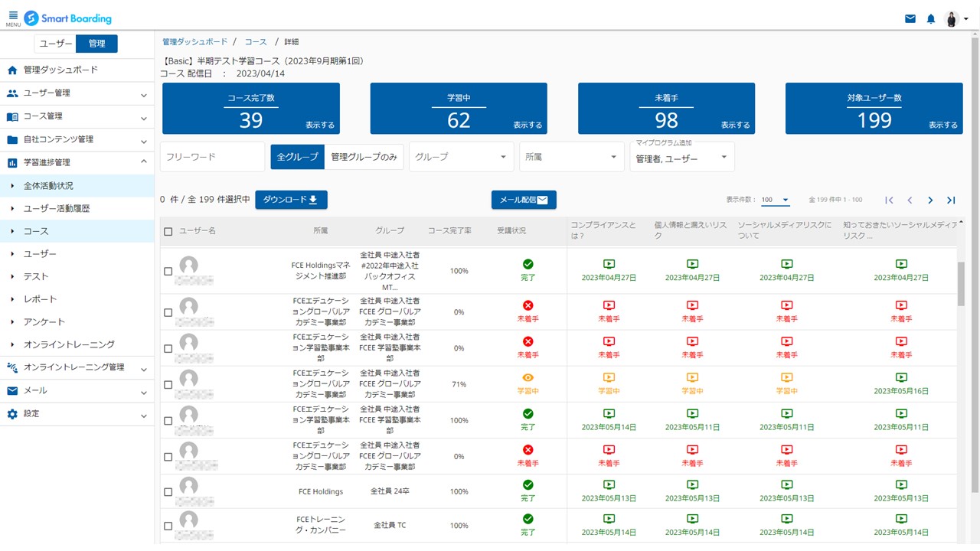Toggle the select-all checkbox beside ユーザー名
Viewport: 980px width, 551px height.
(168, 231)
